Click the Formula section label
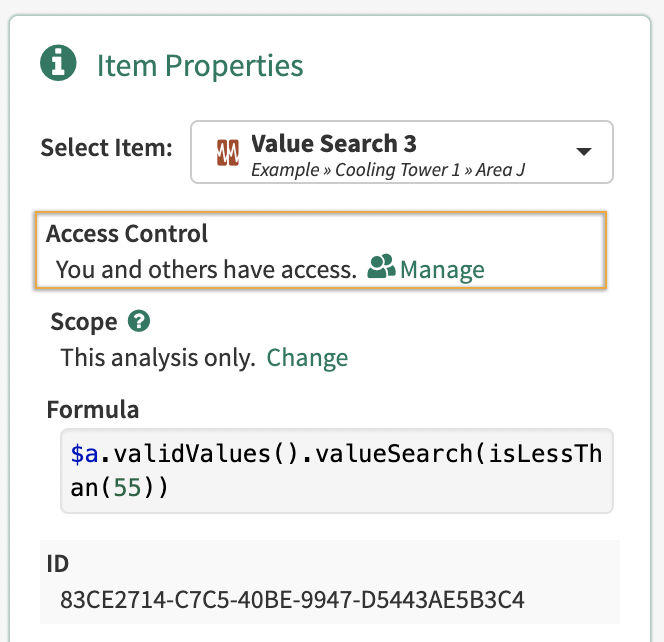The width and height of the screenshot is (664, 642). coord(93,409)
